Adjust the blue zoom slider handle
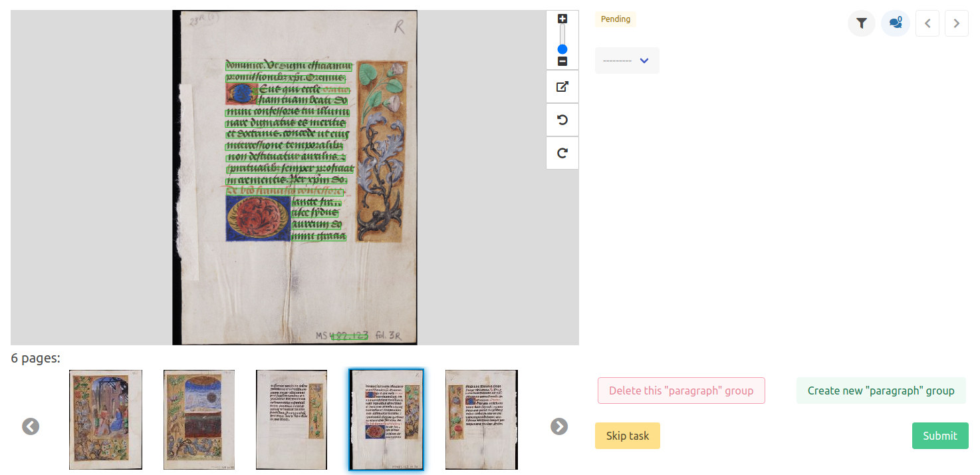Screen dimensions: 980x475 click(562, 49)
